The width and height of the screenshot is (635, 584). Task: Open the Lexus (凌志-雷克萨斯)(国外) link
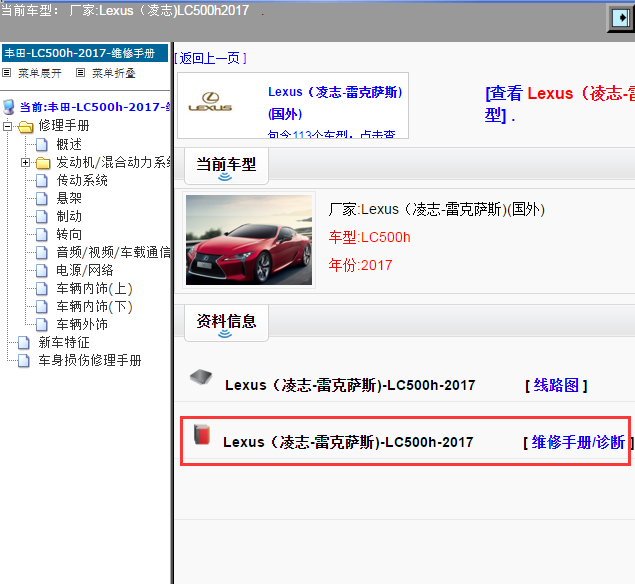click(x=335, y=103)
